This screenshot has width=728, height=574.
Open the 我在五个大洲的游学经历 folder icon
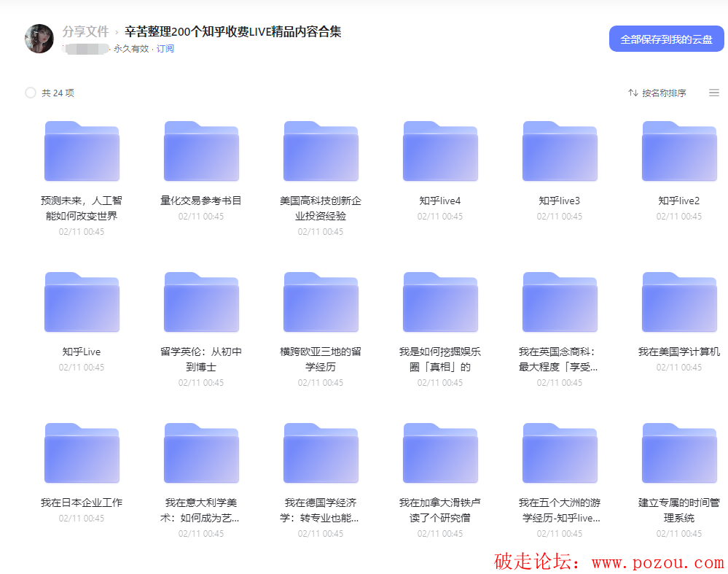click(560, 453)
